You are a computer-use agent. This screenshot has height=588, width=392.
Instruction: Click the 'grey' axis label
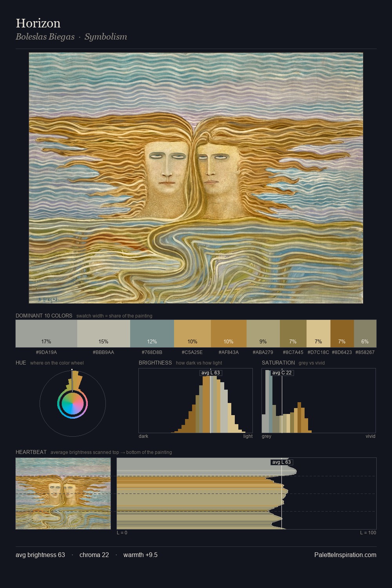[267, 436]
